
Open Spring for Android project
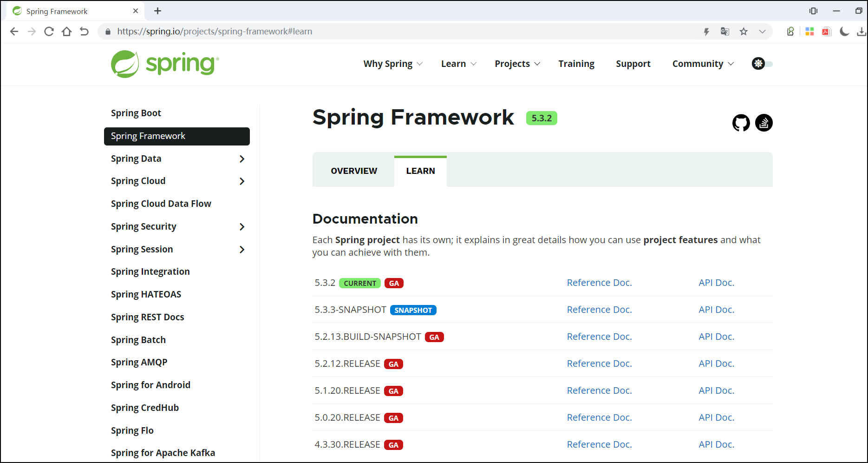(150, 385)
